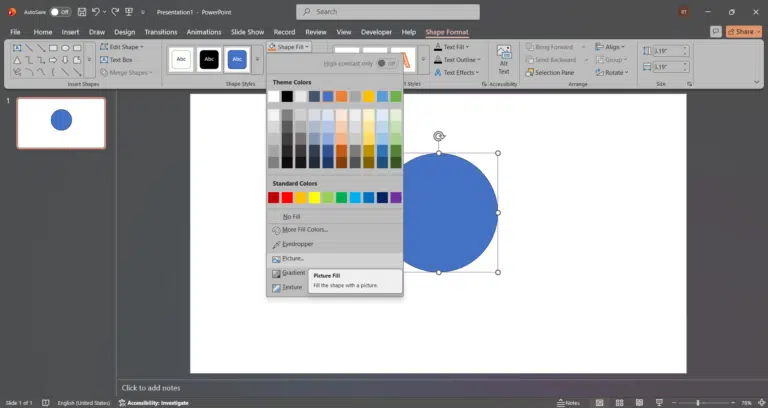
Task: Select slide 1 thumbnail
Action: point(61,123)
